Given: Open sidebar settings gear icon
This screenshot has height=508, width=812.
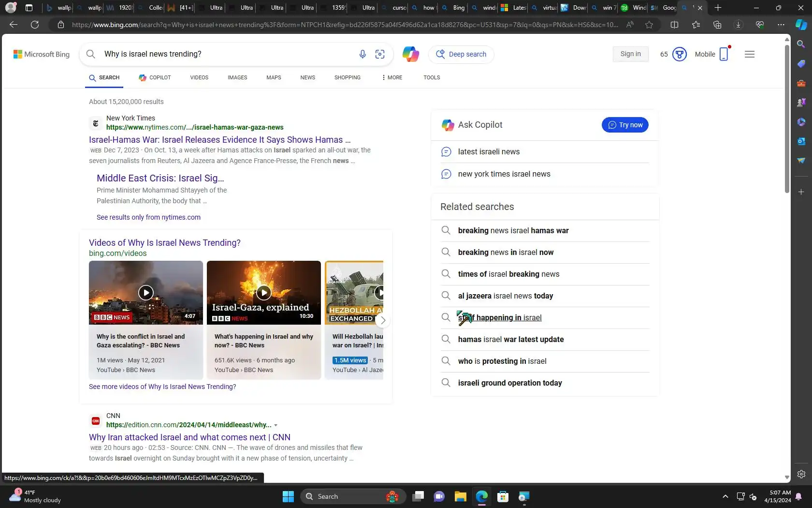Looking at the screenshot, I should click(x=801, y=474).
